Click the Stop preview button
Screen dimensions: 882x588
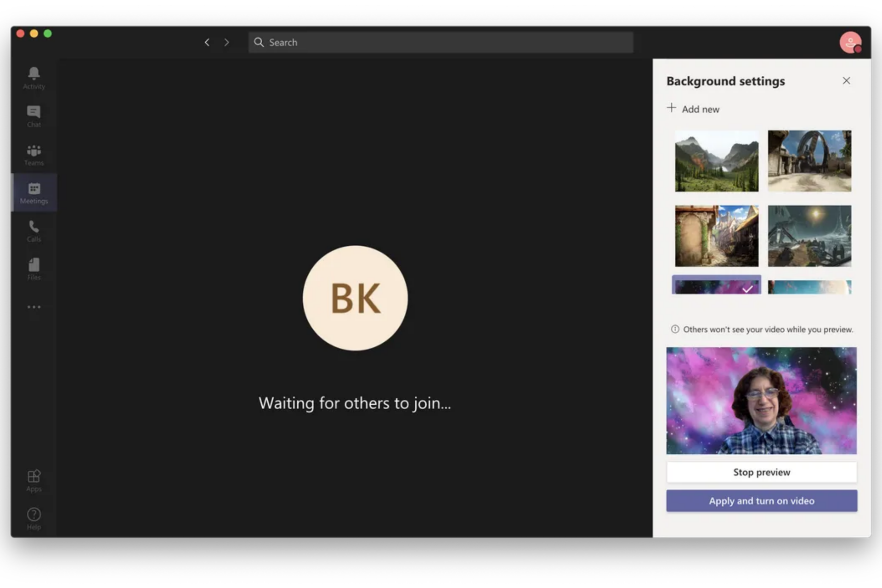tap(761, 472)
